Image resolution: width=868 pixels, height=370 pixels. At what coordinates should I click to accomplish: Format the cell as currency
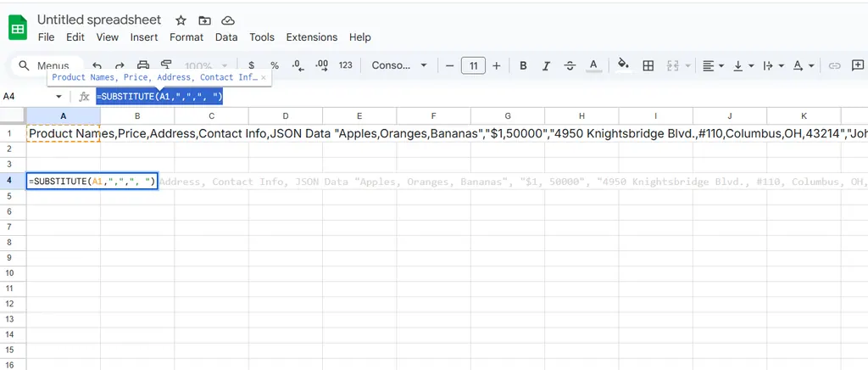[251, 65]
